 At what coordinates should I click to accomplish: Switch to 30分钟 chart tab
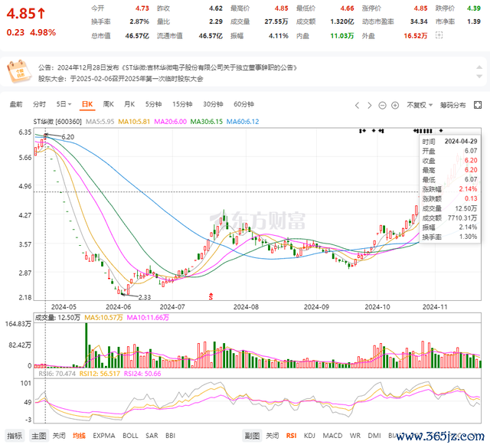213,104
